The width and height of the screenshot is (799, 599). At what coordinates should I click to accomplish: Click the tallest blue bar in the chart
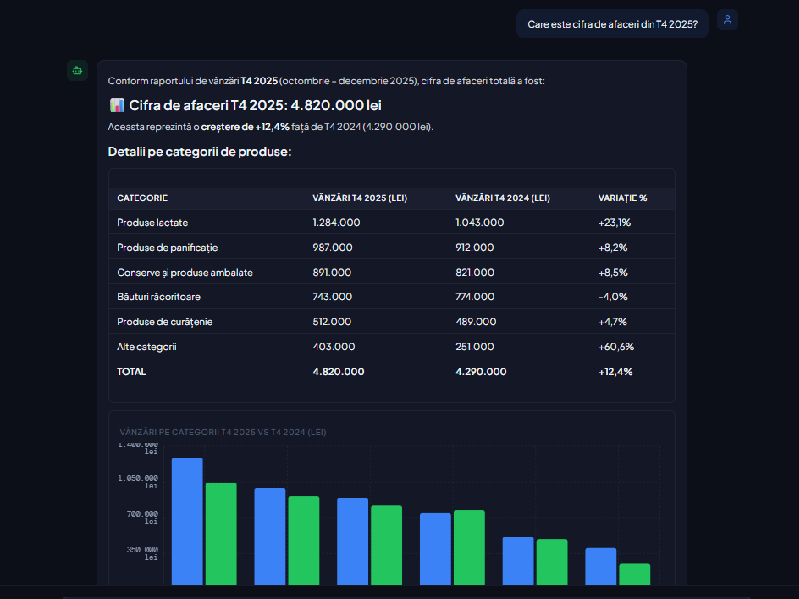(187, 520)
